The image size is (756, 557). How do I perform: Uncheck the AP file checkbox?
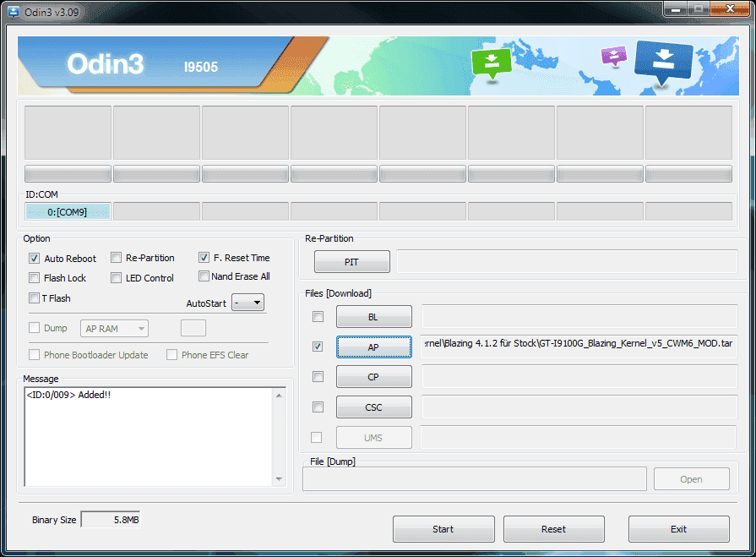pos(318,347)
